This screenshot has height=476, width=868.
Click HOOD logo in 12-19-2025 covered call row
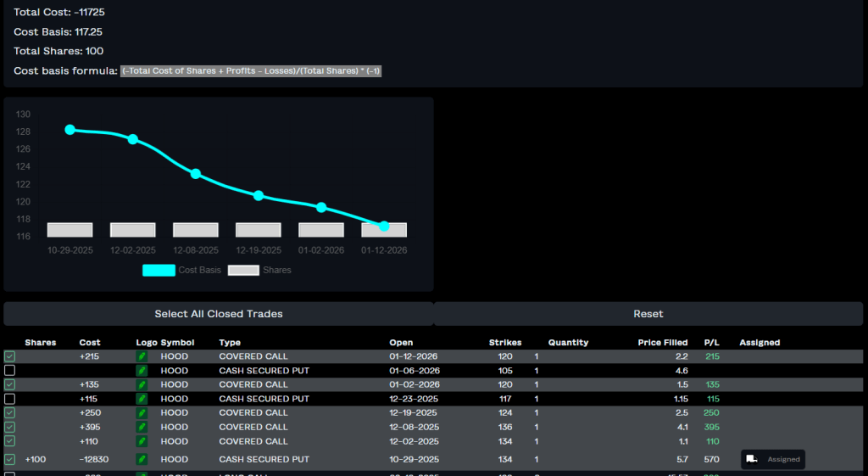(142, 413)
